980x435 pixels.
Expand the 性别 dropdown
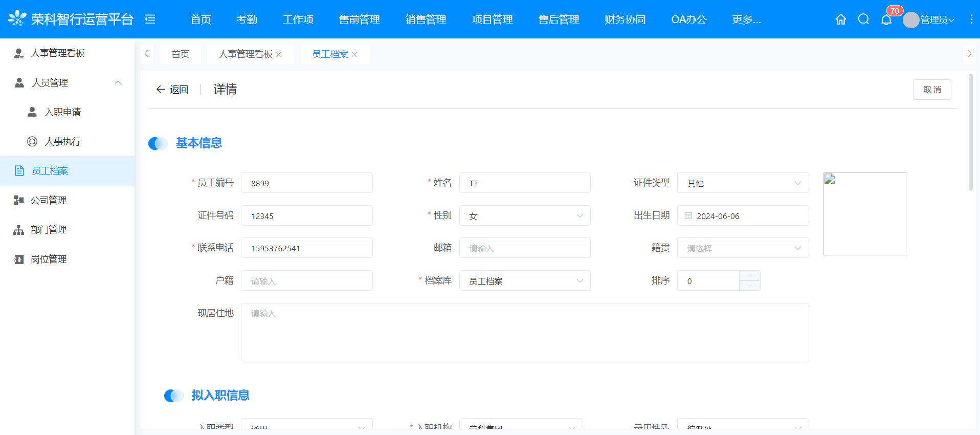525,216
